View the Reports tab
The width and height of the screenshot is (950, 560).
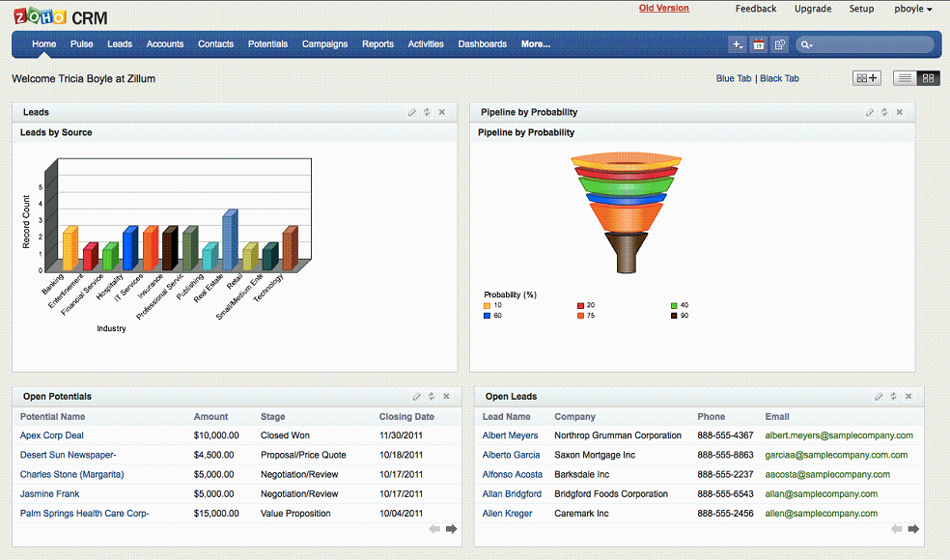(378, 44)
